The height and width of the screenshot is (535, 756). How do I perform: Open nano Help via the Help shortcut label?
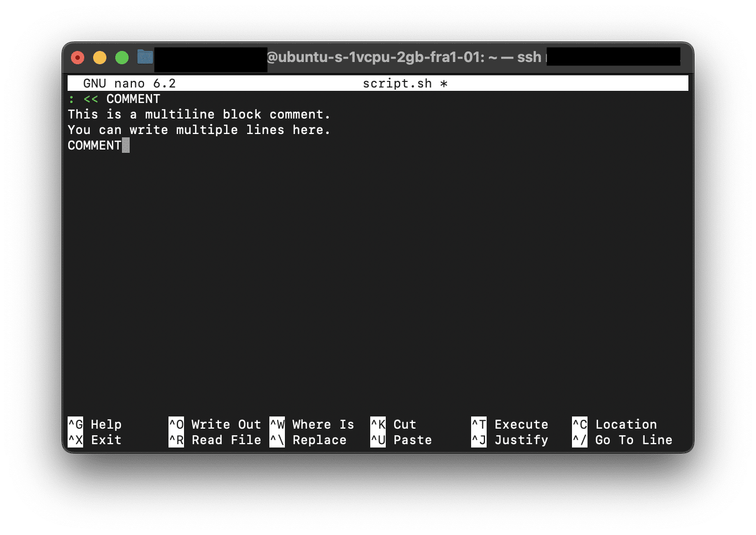pyautogui.click(x=106, y=424)
